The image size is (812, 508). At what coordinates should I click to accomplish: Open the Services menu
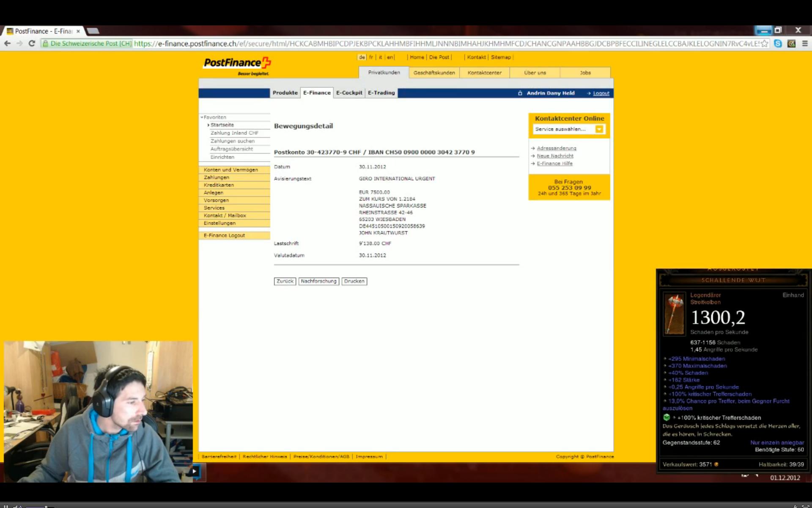[x=234, y=208]
